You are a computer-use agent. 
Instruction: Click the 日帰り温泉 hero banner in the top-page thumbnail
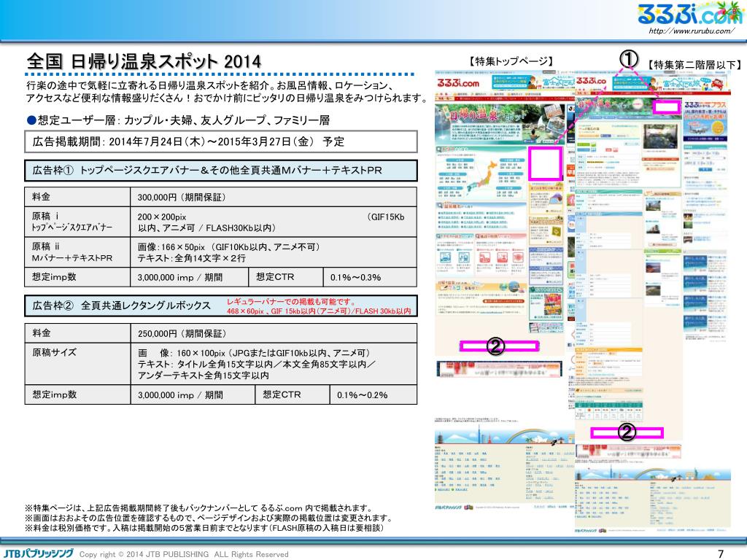coord(499,123)
